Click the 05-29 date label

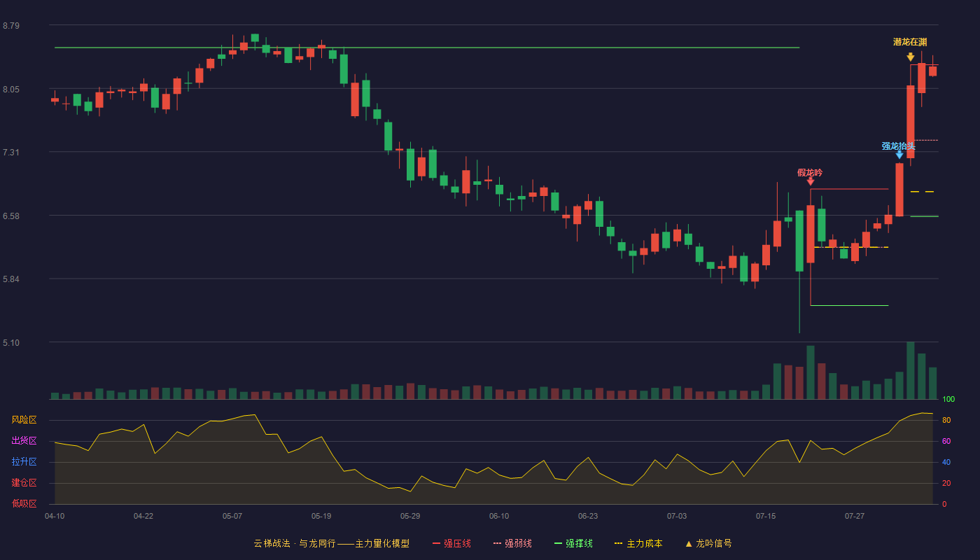410,516
